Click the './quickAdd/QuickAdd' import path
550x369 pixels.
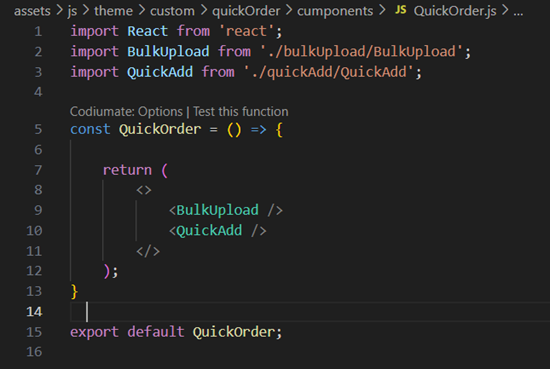329,72
